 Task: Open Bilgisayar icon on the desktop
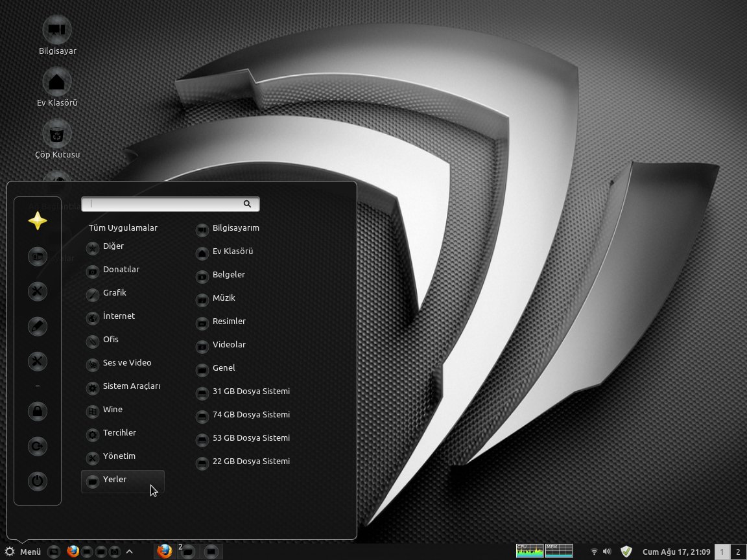[x=57, y=36]
